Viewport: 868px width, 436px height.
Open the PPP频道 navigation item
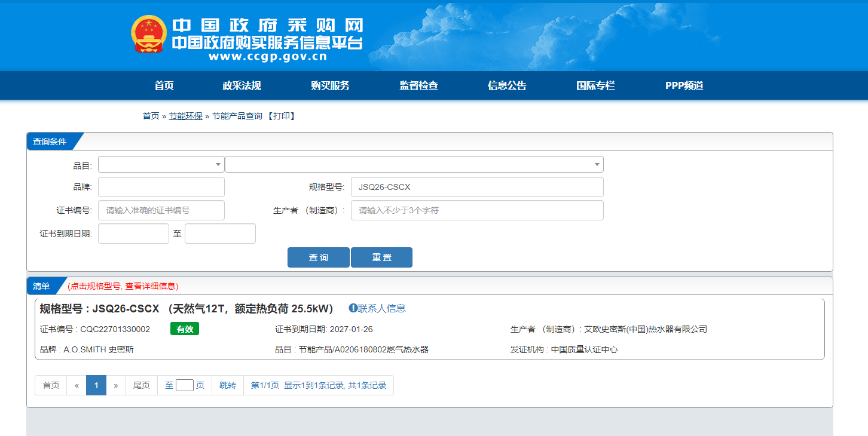click(684, 85)
